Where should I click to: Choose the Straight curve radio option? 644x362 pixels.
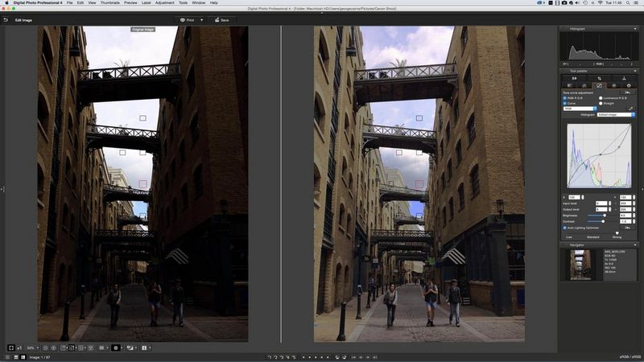coord(601,102)
